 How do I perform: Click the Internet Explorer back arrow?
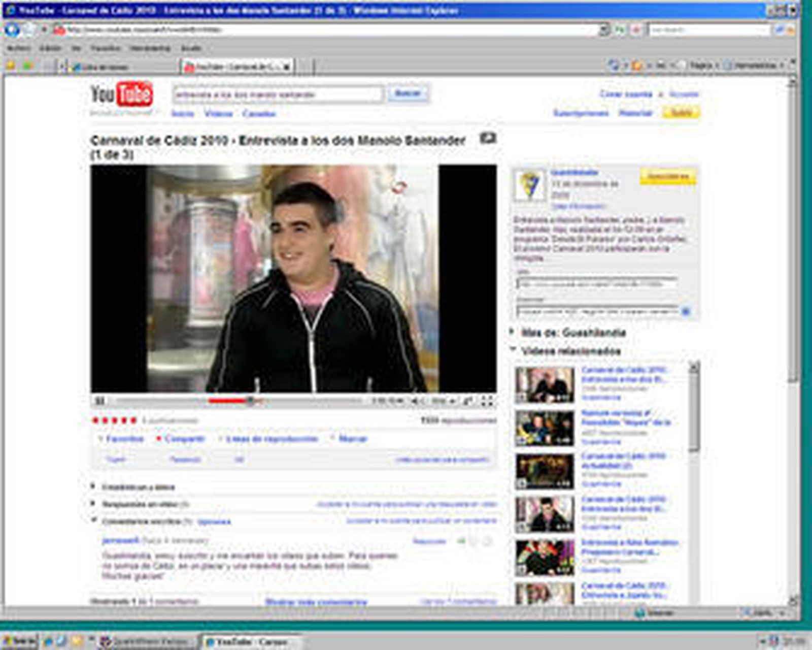click(12, 30)
